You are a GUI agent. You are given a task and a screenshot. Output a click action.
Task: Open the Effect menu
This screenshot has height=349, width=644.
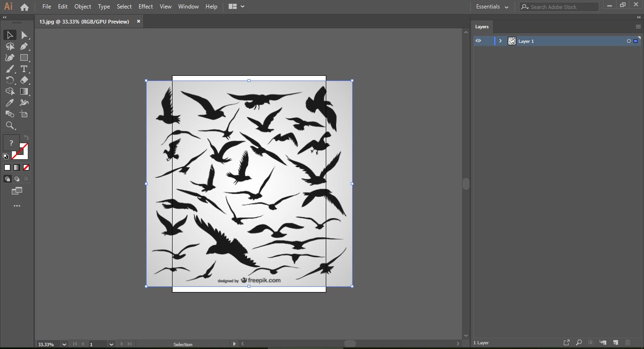point(146,7)
